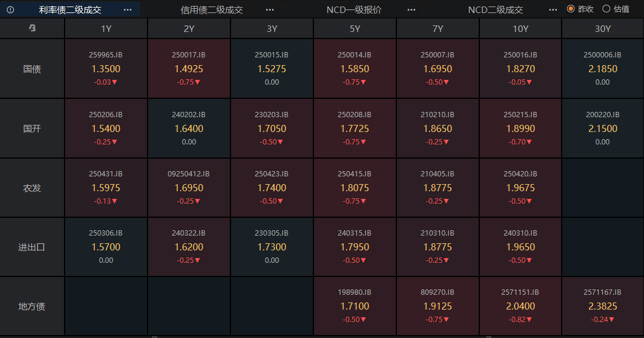
Task: Switch to the NCD二级成交 tab
Action: (495, 9)
